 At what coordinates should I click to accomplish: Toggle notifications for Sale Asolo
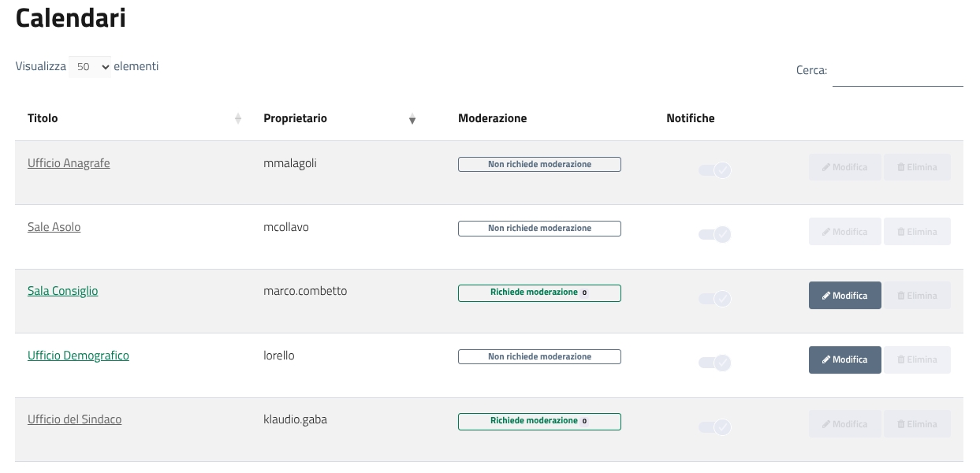pos(714,234)
